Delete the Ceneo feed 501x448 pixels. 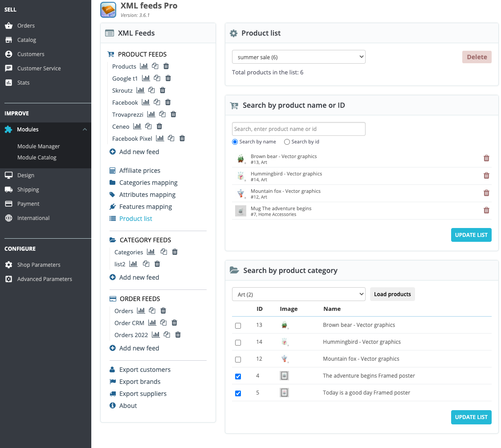point(159,126)
